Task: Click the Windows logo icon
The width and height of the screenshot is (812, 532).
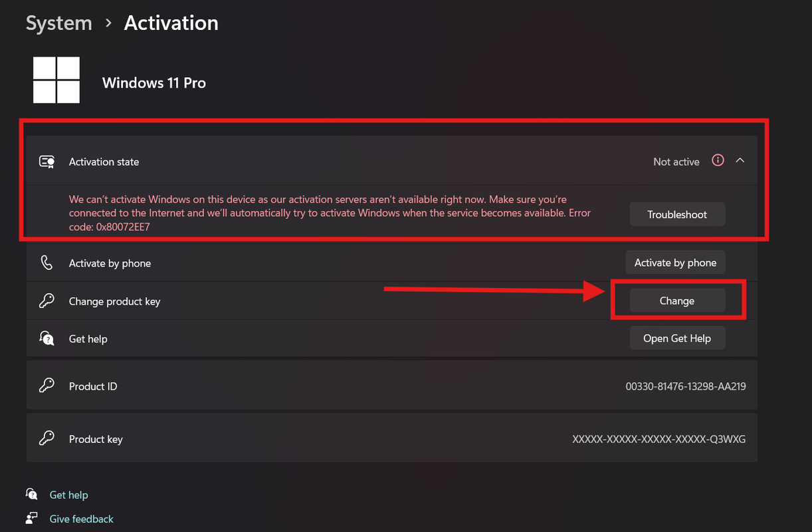Action: pos(56,80)
